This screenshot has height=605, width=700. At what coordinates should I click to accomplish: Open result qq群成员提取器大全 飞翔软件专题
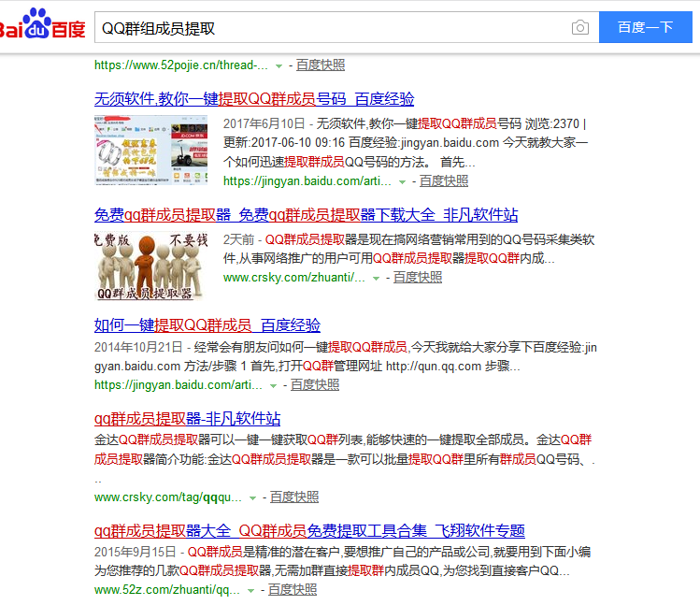(309, 531)
